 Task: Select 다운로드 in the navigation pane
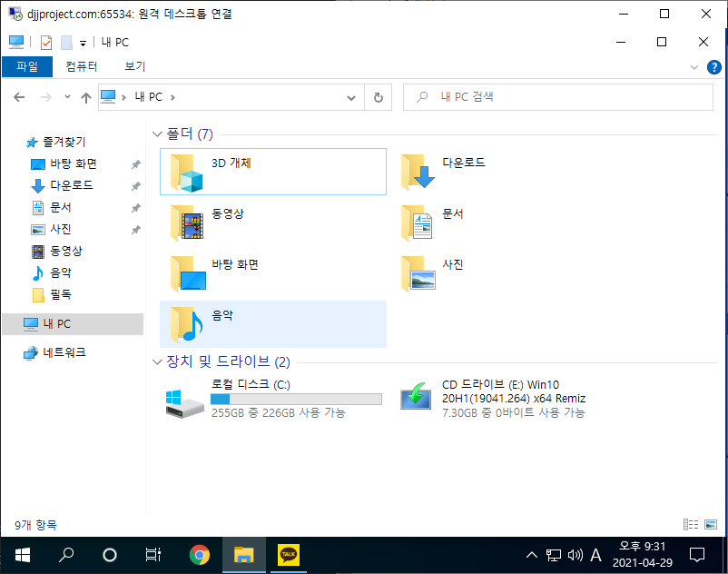[72, 186]
